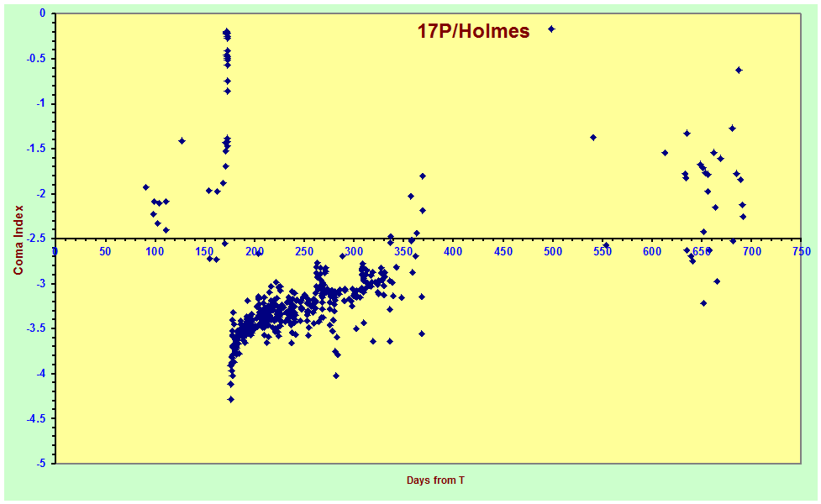Select the isolated data point near day 128
The height and width of the screenshot is (504, 821).
click(182, 141)
